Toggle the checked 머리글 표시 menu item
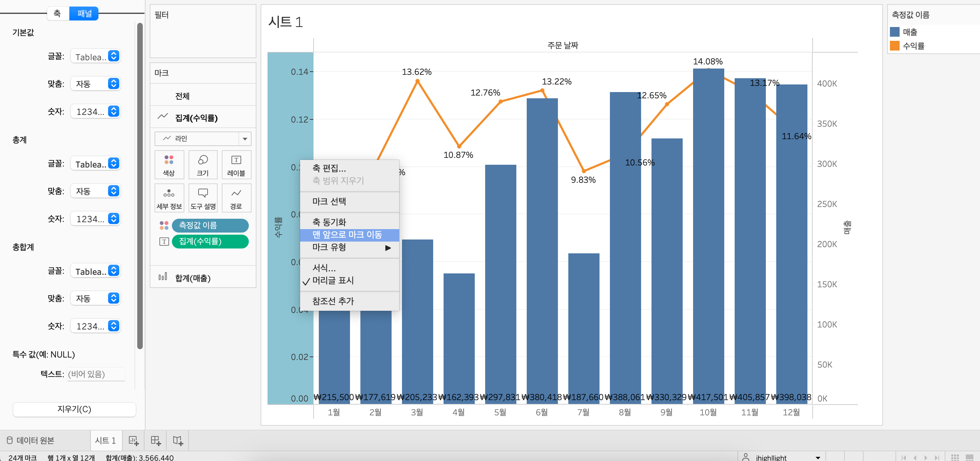Screen dimensions: 980x461 (333, 280)
